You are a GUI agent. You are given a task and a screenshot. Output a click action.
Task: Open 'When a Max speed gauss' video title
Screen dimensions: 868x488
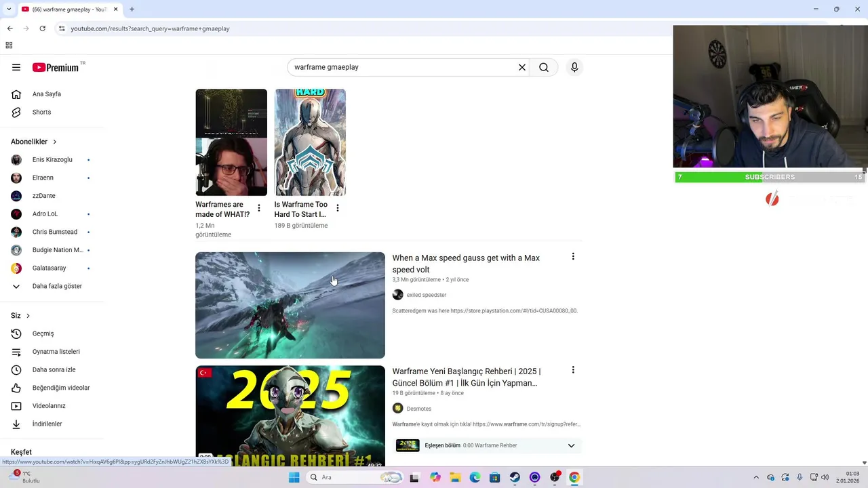(466, 264)
